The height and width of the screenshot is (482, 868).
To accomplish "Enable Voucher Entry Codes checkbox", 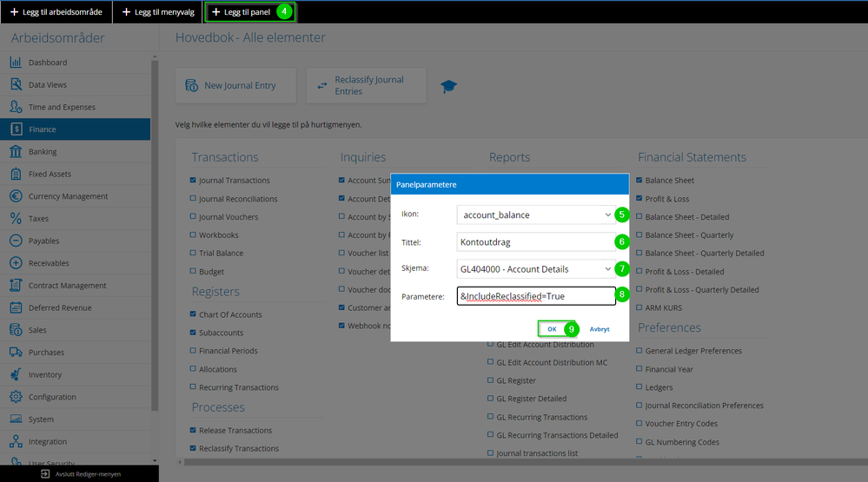I will point(639,423).
